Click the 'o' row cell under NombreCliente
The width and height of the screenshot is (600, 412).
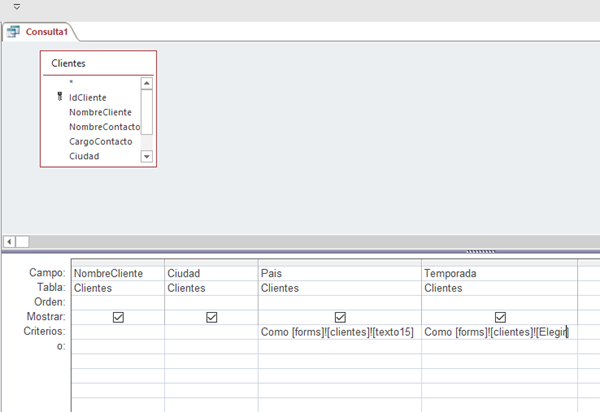coord(118,347)
